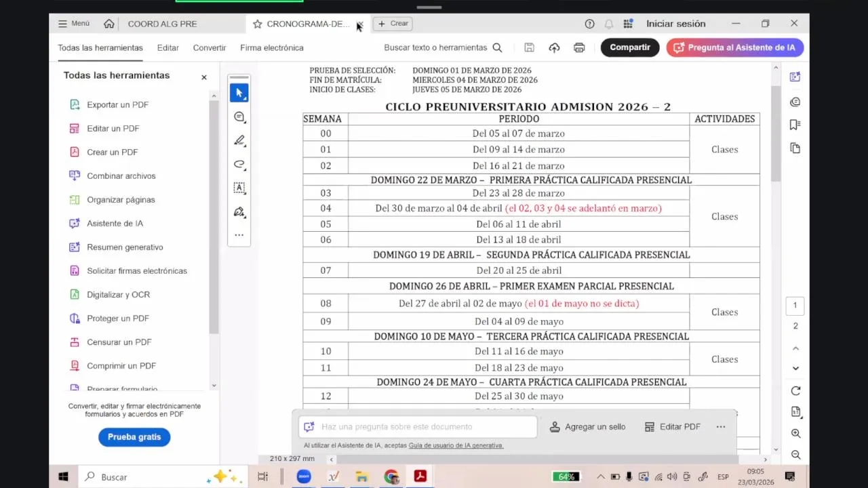Open the help question mark icon

pyautogui.click(x=589, y=24)
